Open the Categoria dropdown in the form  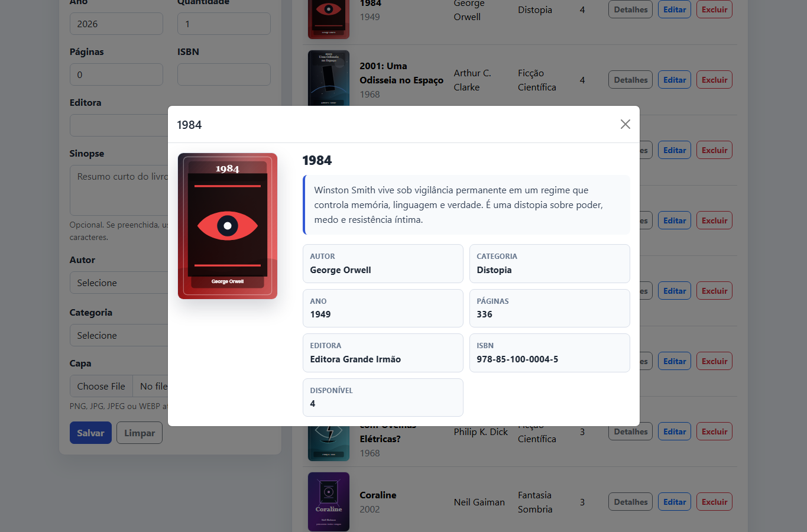pos(119,335)
